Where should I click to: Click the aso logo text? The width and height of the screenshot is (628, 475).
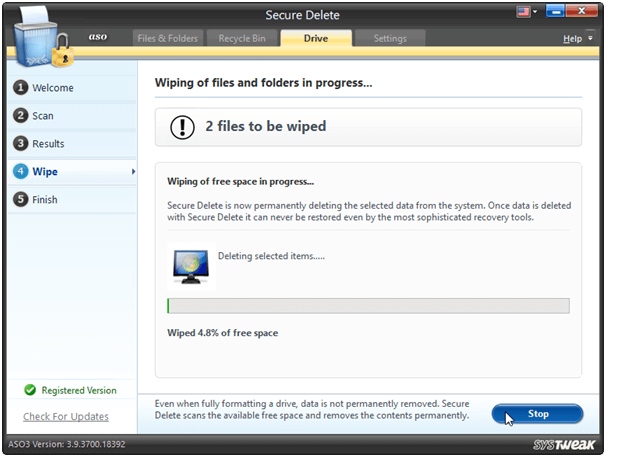pyautogui.click(x=98, y=37)
